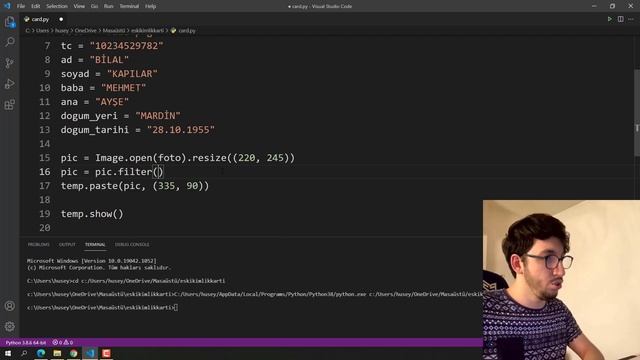Open the Terminal menu
This screenshot has height=360, width=640.
point(129,6)
